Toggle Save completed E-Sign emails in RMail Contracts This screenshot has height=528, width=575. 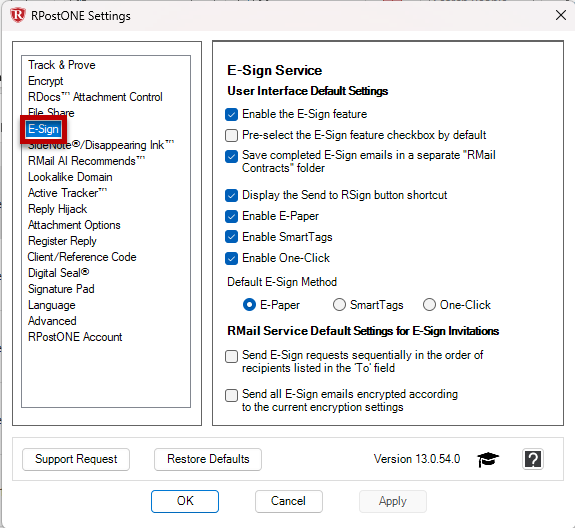(x=231, y=157)
